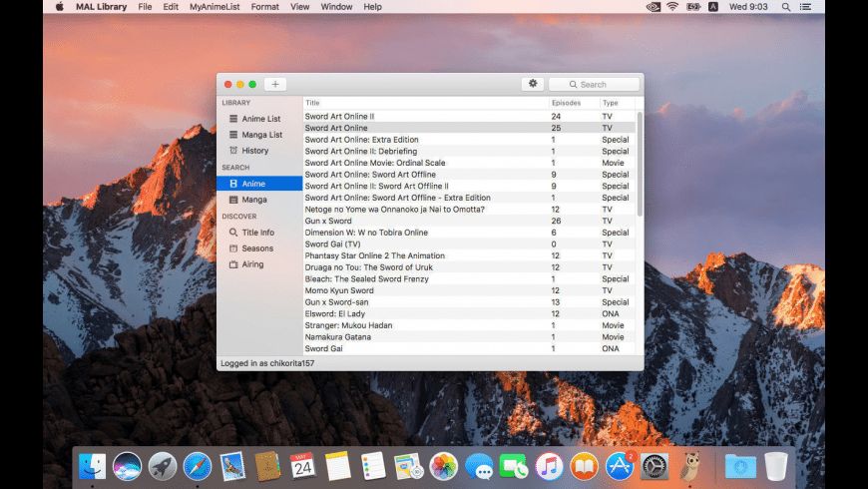Viewport: 868px width, 489px height.
Task: Select the Momo Kyun Sword row
Action: (x=470, y=290)
